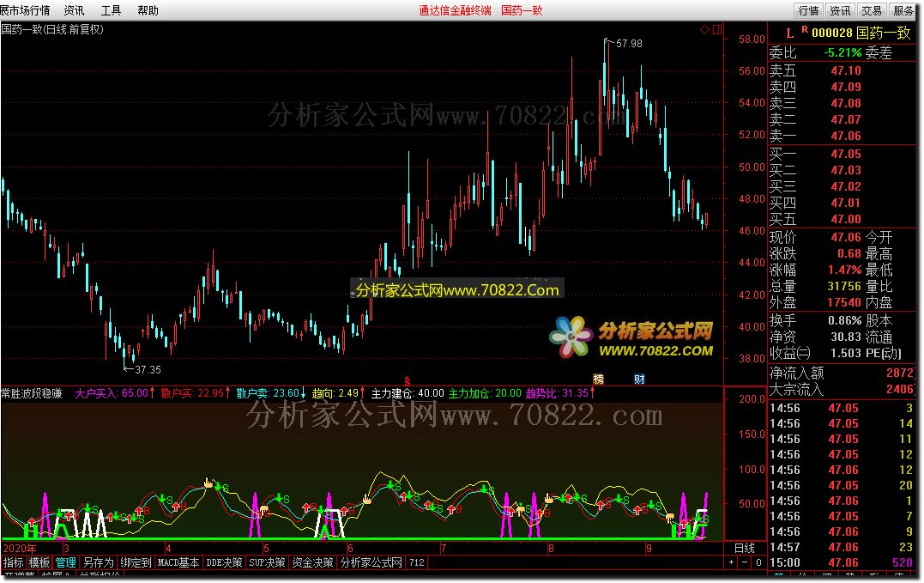Click the 37.35 low price marker
This screenshot has height=583, width=924.
pyautogui.click(x=148, y=369)
